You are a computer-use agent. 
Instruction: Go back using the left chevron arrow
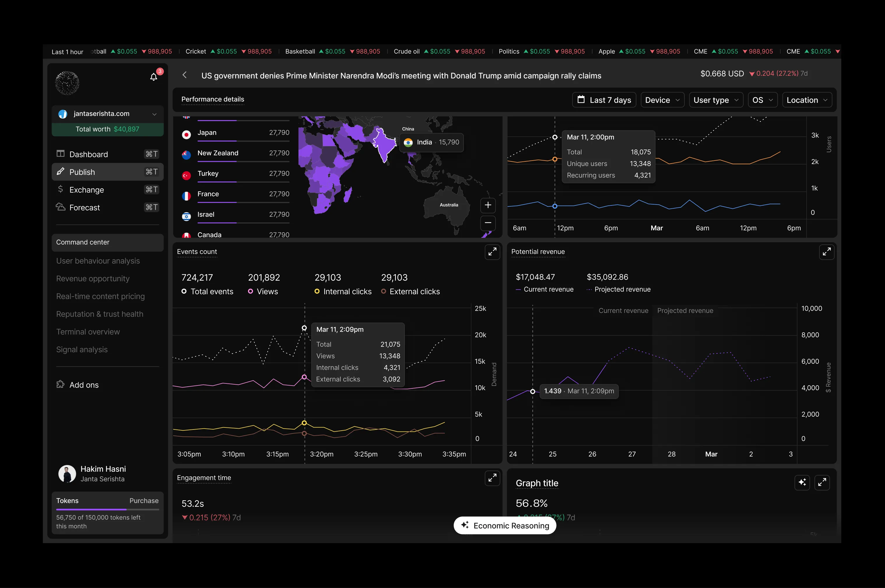coord(185,75)
